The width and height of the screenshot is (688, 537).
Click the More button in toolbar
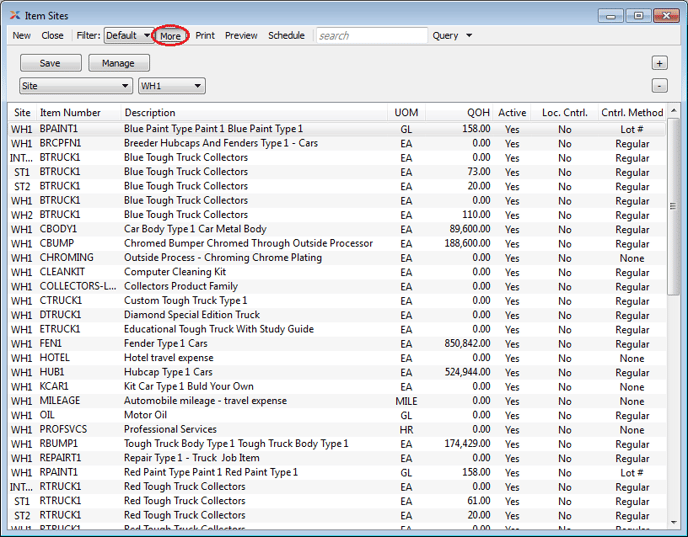pos(170,36)
